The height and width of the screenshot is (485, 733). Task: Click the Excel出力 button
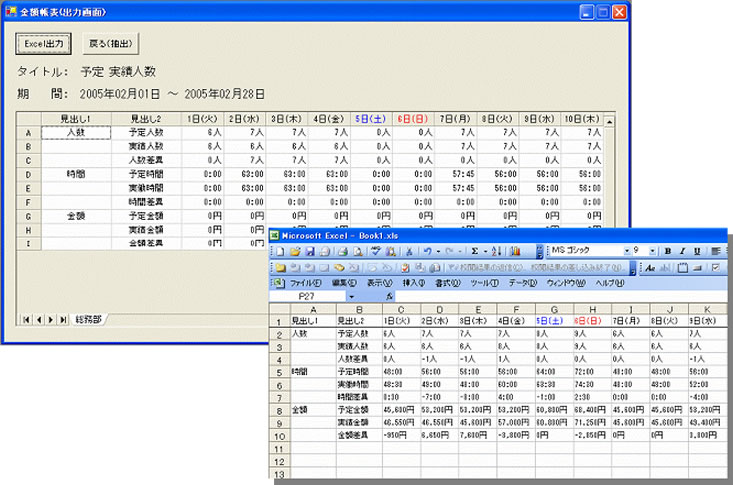(x=43, y=44)
